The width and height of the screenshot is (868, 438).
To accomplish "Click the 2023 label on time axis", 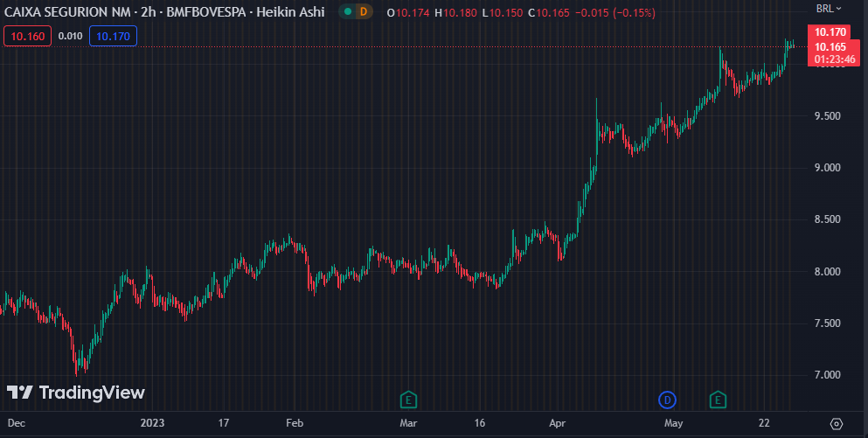I will pos(152,423).
